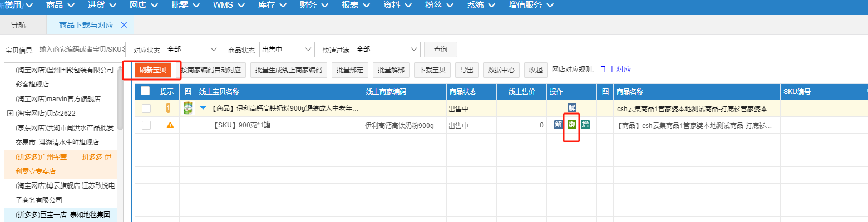Toggle the select-all checkbox in table header
This screenshot has height=222, width=868.
[145, 91]
